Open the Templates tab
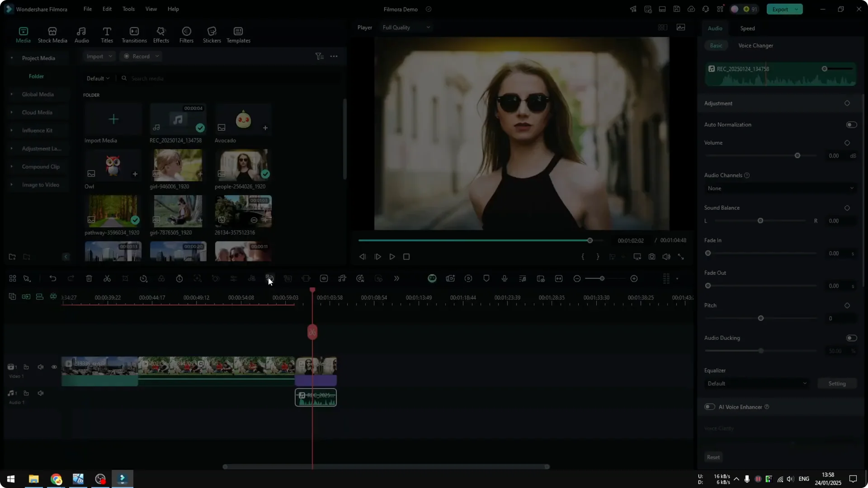This screenshot has height=488, width=868. [238, 35]
